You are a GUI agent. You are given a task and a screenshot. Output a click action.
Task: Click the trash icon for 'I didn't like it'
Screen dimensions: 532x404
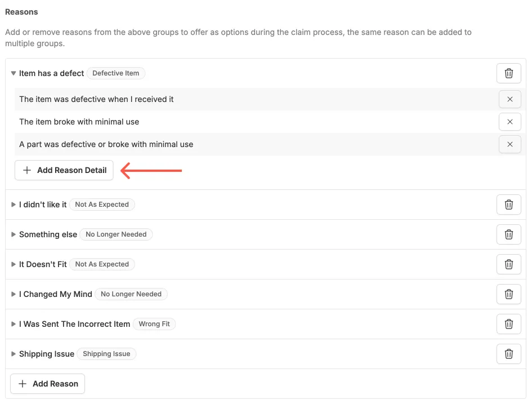tap(508, 205)
